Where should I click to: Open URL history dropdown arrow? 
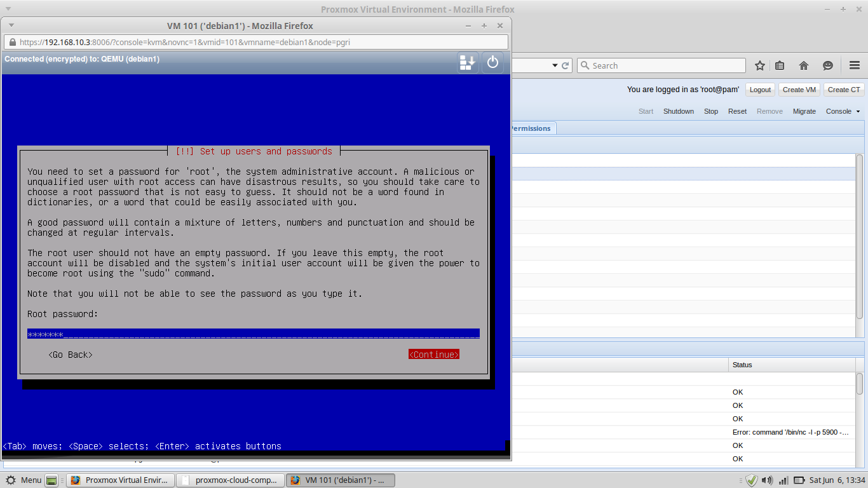pyautogui.click(x=555, y=65)
